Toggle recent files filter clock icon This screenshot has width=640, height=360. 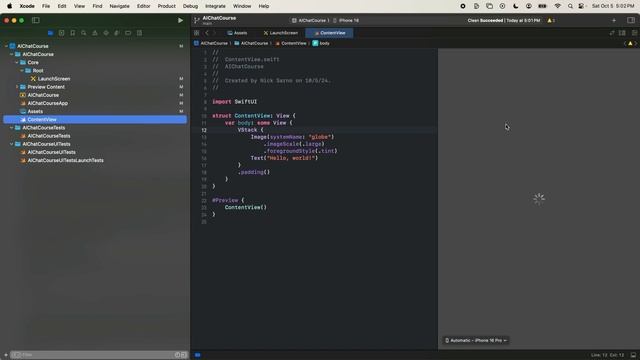(178, 355)
